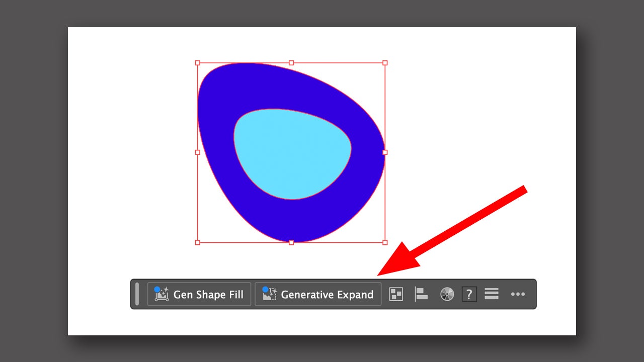
Task: Click the top-right bounding box handle
Action: 385,63
